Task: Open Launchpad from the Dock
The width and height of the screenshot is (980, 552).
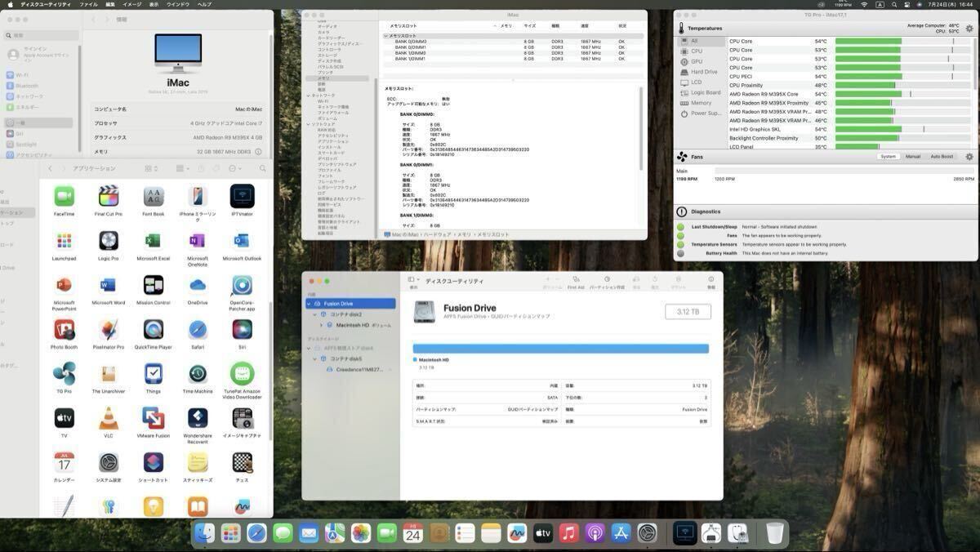Action: pos(230,533)
